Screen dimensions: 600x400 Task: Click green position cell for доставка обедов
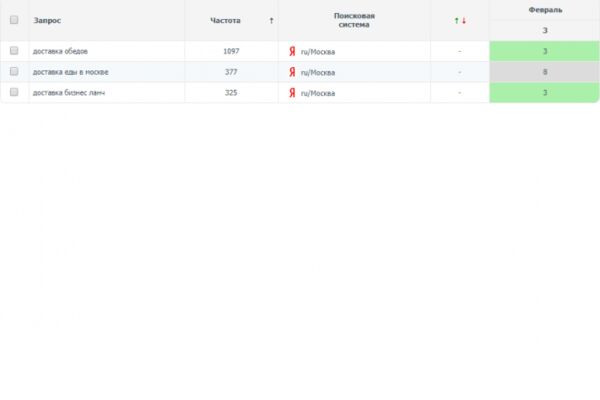[545, 51]
